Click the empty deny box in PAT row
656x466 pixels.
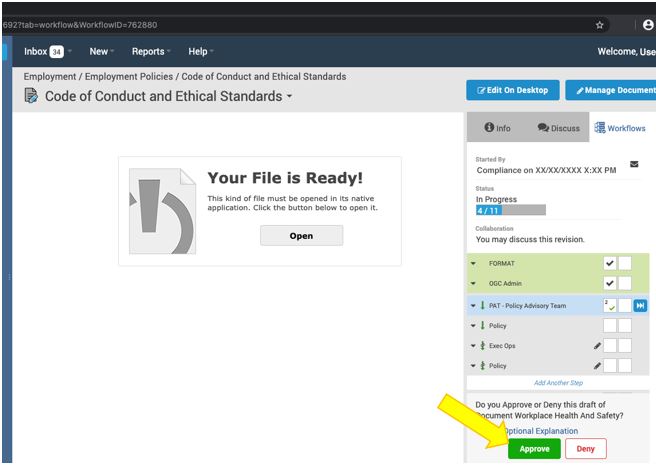pyautogui.click(x=625, y=305)
